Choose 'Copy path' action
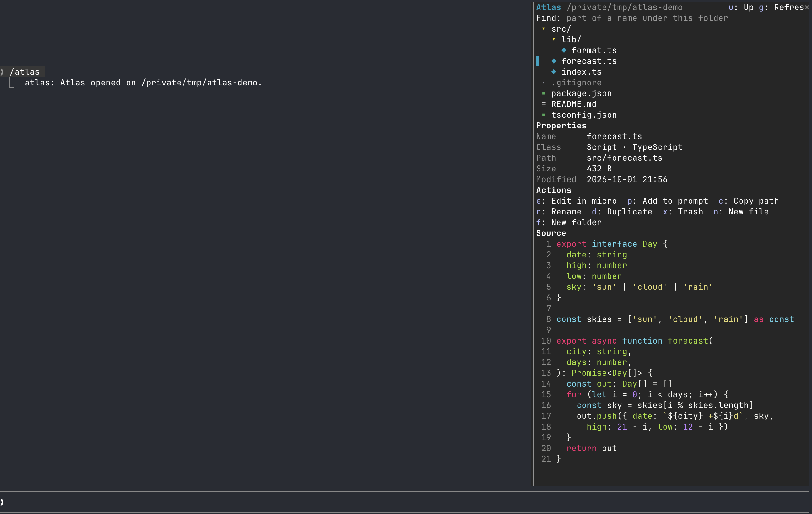The width and height of the screenshot is (812, 514). (x=748, y=201)
